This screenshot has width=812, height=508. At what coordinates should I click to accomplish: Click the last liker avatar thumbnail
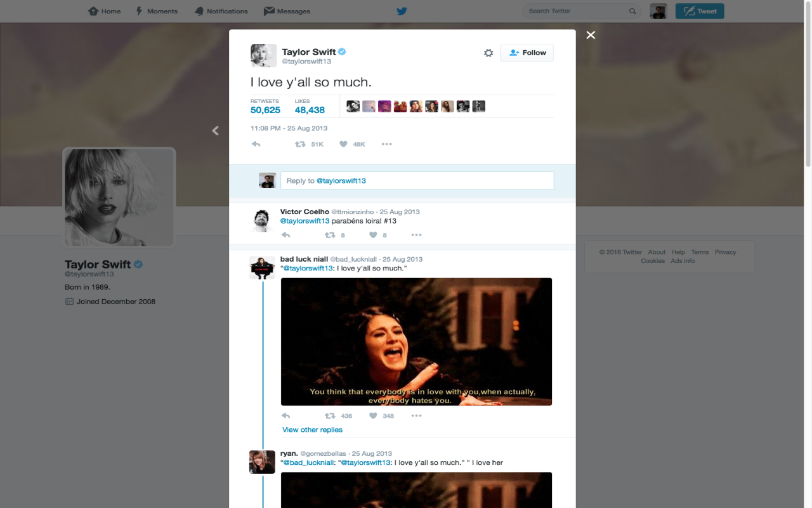479,106
